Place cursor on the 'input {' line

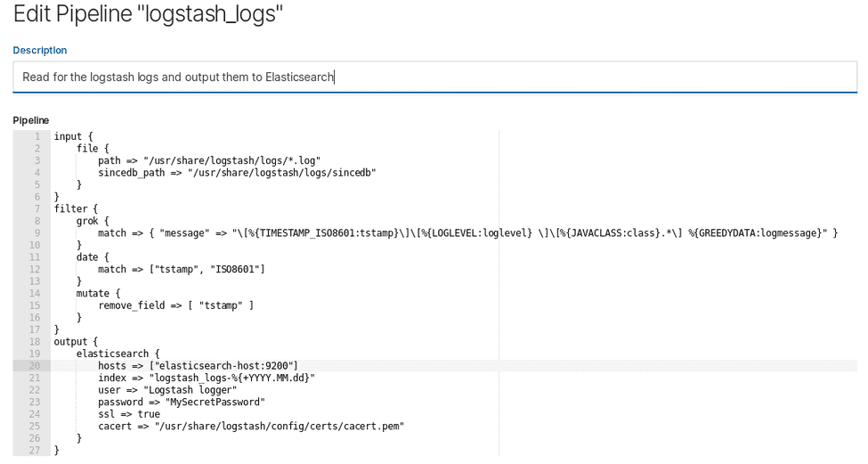click(73, 136)
